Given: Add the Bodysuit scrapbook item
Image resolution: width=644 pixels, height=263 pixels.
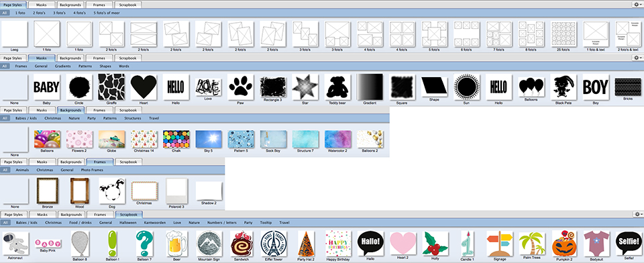Looking at the screenshot, I should pos(596,244).
